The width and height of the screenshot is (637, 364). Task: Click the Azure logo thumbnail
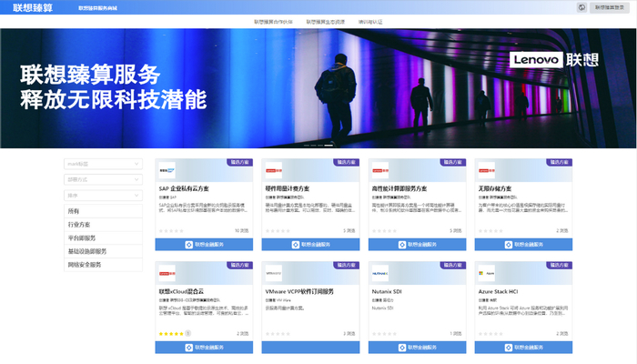[487, 273]
